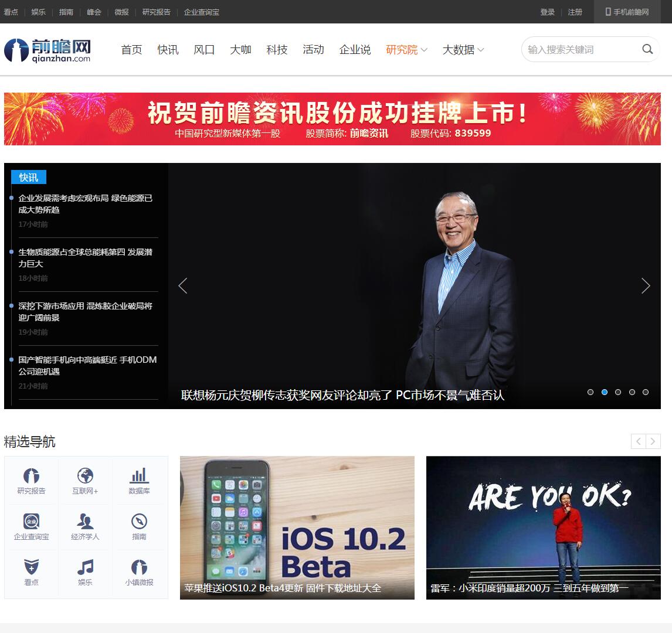Click the 21小时前 timestamp
The width and height of the screenshot is (672, 633).
33,386
